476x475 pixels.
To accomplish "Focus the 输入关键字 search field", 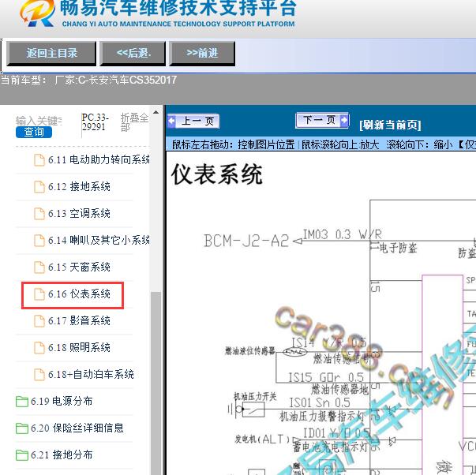I will [39, 121].
